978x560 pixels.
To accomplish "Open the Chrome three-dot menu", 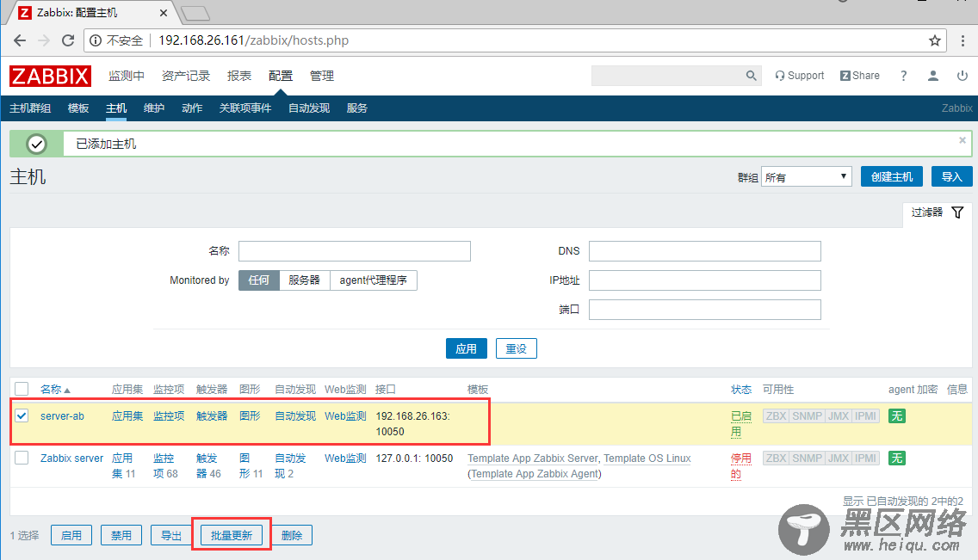I will pyautogui.click(x=963, y=40).
